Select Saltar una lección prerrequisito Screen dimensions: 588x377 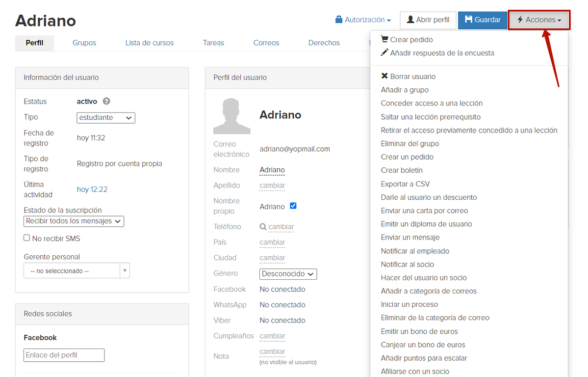point(431,117)
